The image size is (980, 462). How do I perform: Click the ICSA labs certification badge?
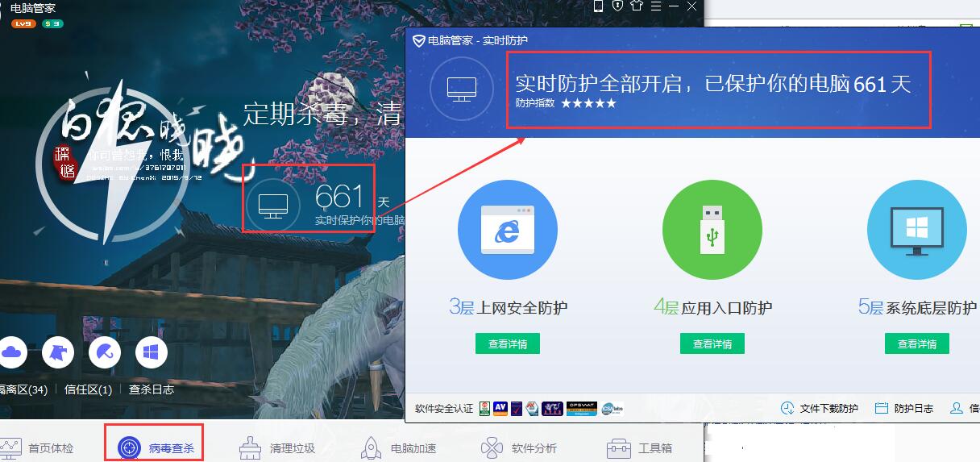(x=612, y=409)
